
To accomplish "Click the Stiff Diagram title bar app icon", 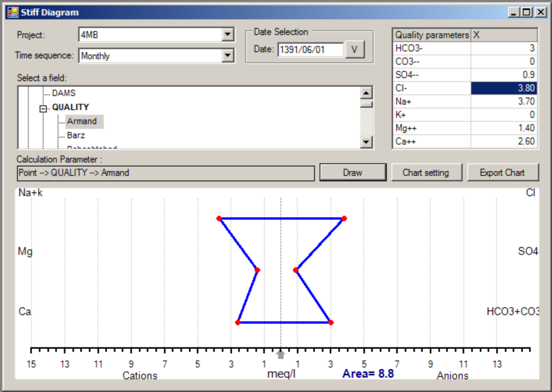I will 12,12.
